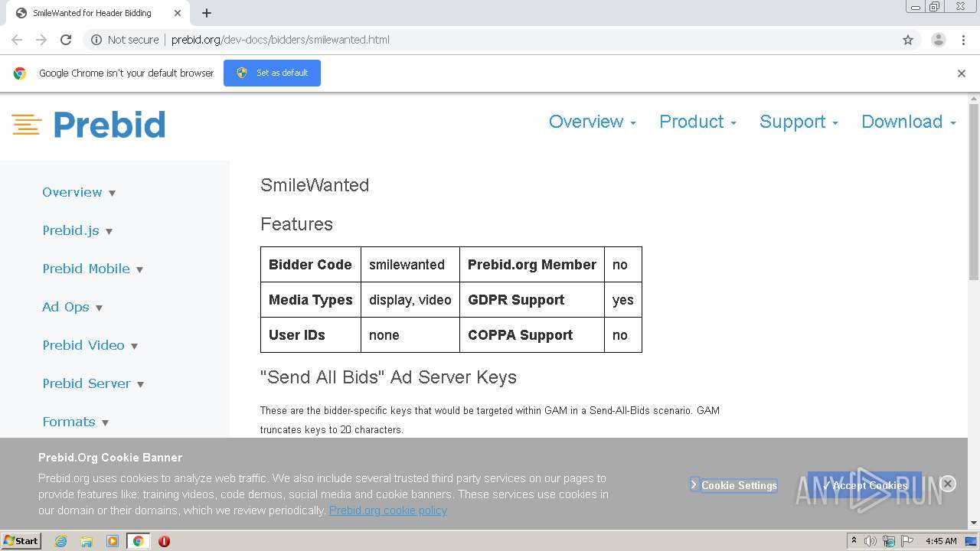Click Set as default button
This screenshot has height=551, width=980.
[272, 73]
